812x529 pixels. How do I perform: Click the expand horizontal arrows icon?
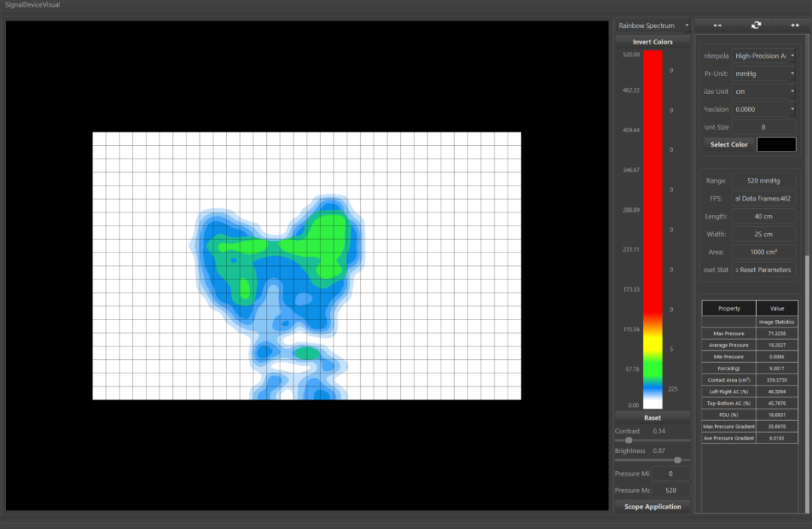coord(717,26)
